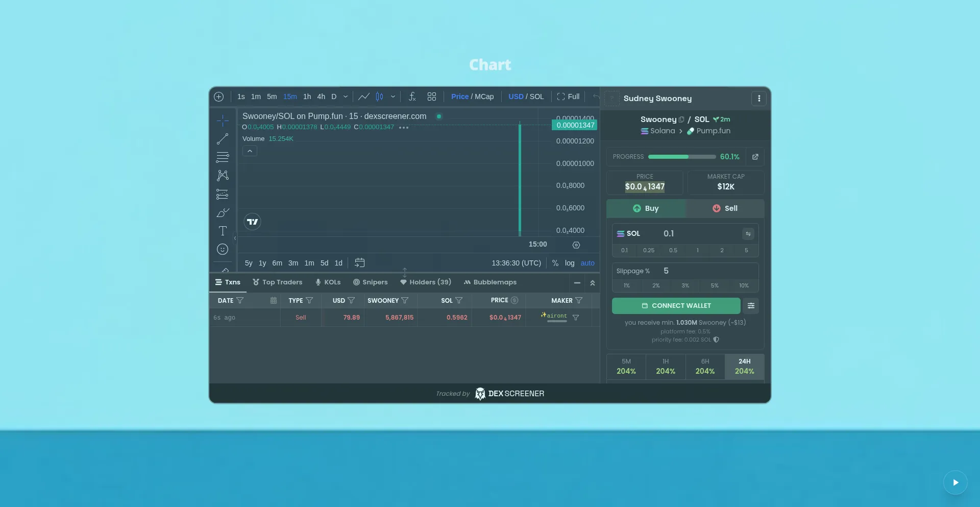Open the emoji sticker tool
Image resolution: width=980 pixels, height=507 pixels.
tap(223, 249)
